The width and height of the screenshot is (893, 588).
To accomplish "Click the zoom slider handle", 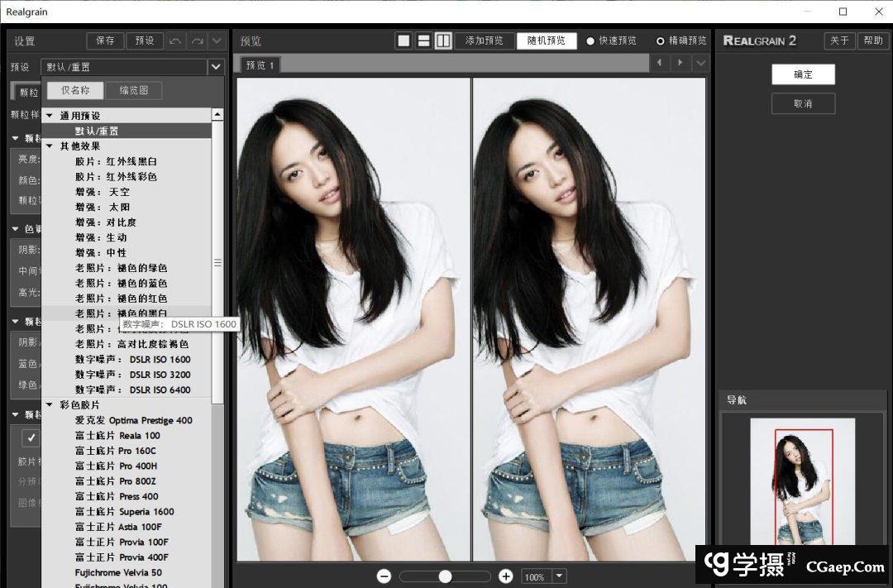I will [x=445, y=576].
